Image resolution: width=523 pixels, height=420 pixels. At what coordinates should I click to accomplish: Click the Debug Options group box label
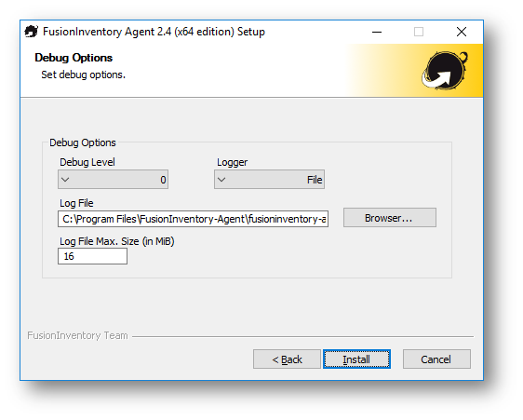pos(83,142)
